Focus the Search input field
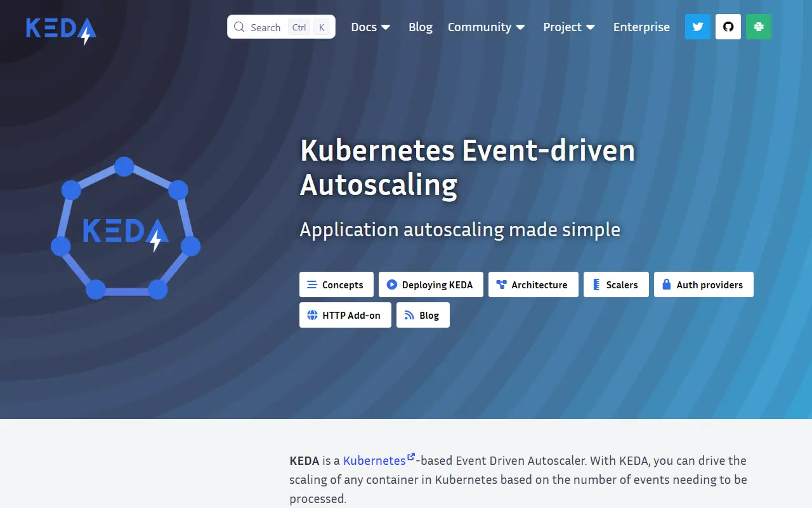 281,27
